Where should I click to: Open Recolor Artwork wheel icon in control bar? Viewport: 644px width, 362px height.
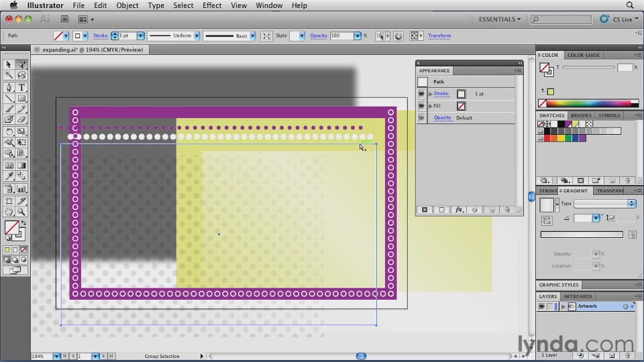pyautogui.click(x=398, y=36)
